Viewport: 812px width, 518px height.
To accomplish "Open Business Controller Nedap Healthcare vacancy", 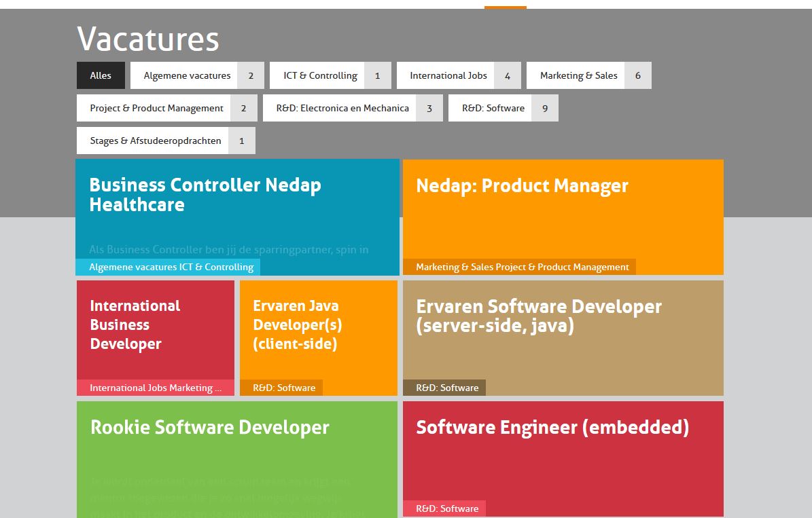I will click(237, 217).
